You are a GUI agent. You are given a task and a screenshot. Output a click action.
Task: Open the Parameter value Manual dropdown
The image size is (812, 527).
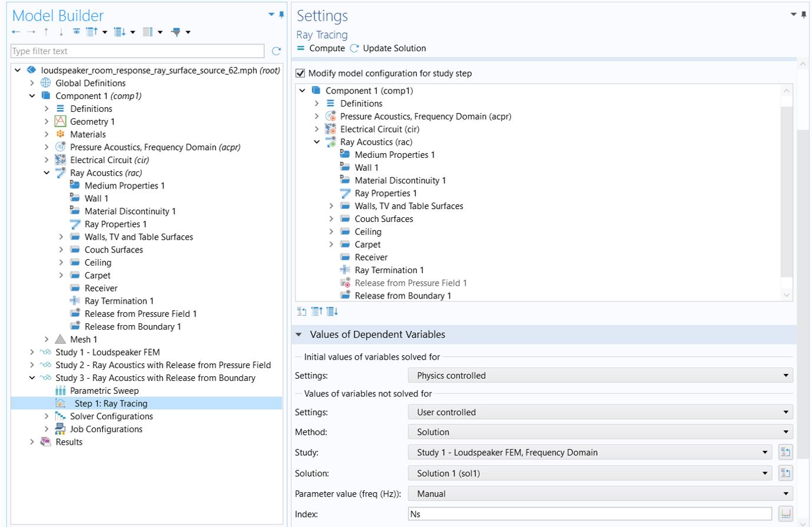[600, 493]
